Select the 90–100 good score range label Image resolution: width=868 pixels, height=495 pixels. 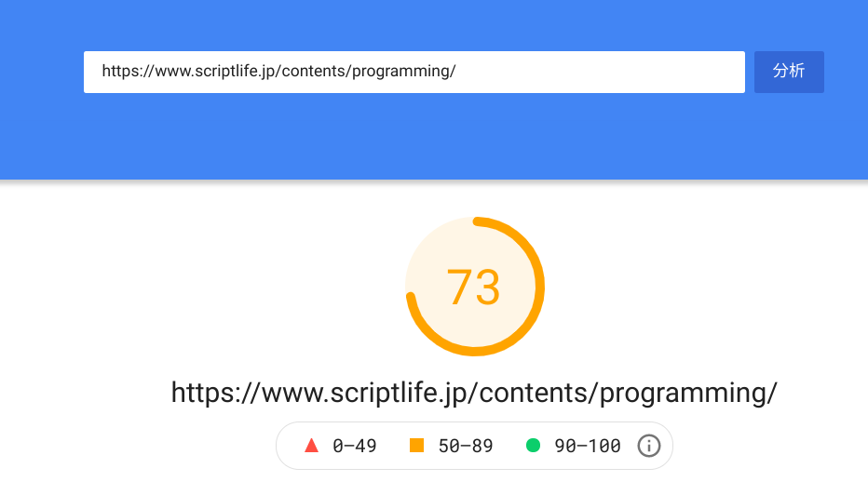588,446
